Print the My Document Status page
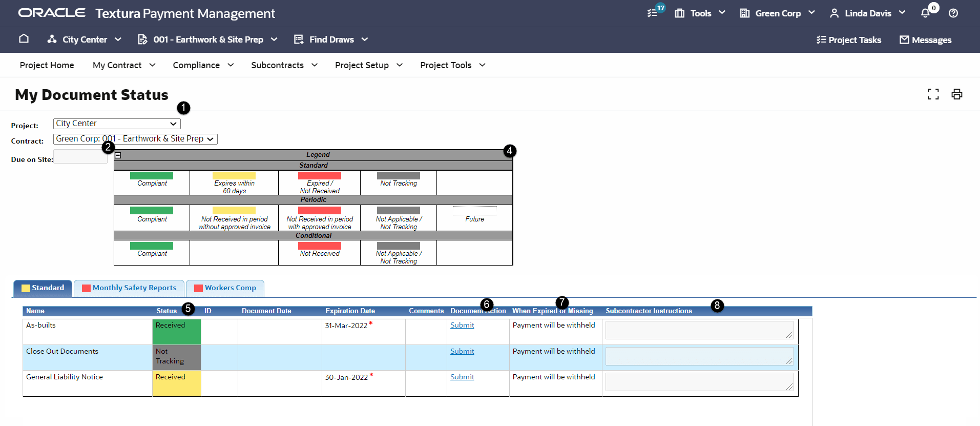 click(957, 94)
